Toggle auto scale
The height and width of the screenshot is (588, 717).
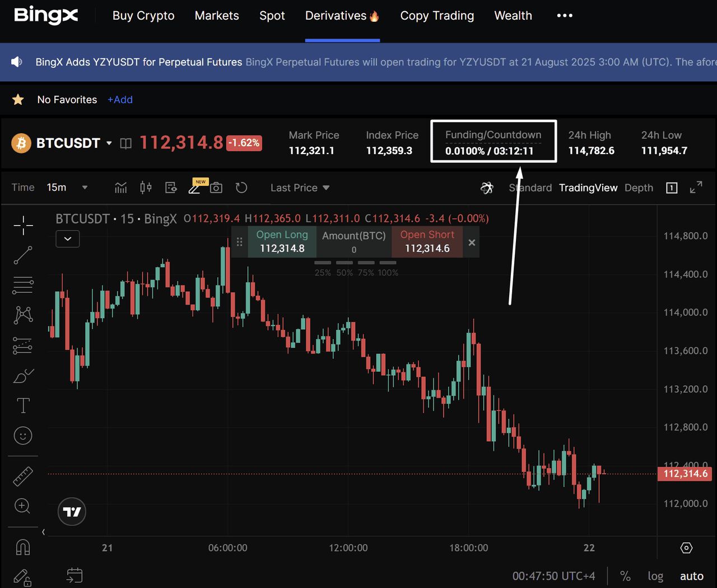692,576
